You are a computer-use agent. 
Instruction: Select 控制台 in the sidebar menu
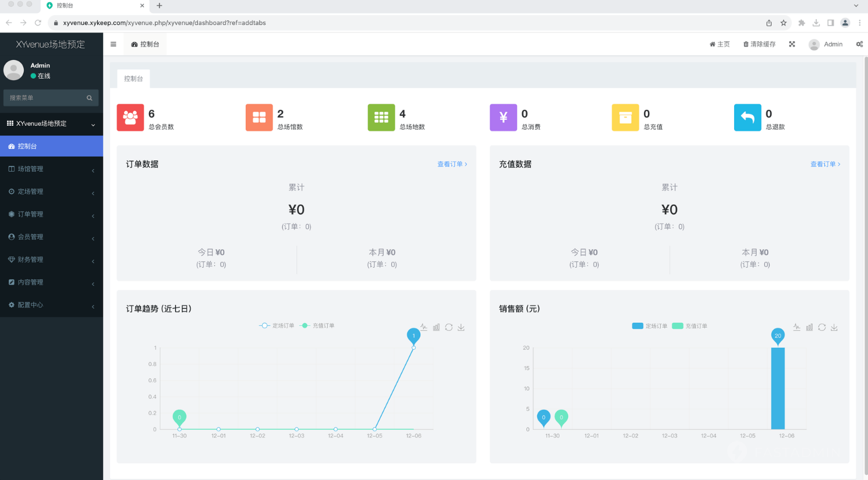[51, 146]
